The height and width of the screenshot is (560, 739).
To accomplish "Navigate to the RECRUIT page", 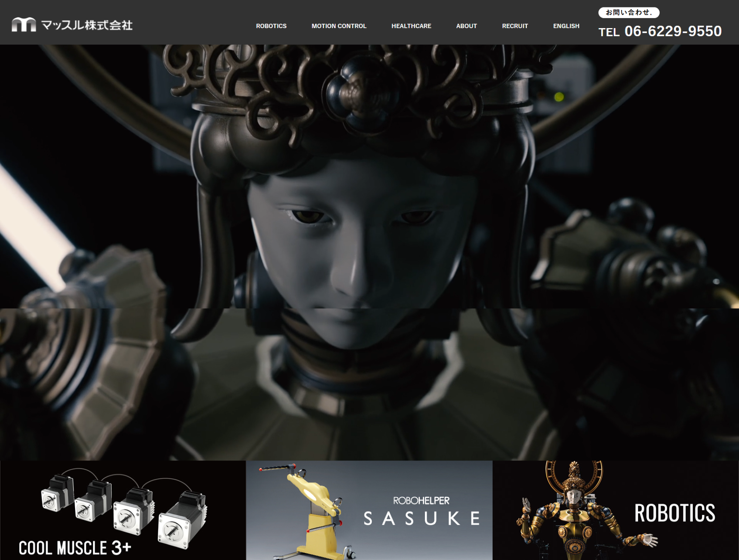I will tap(515, 26).
